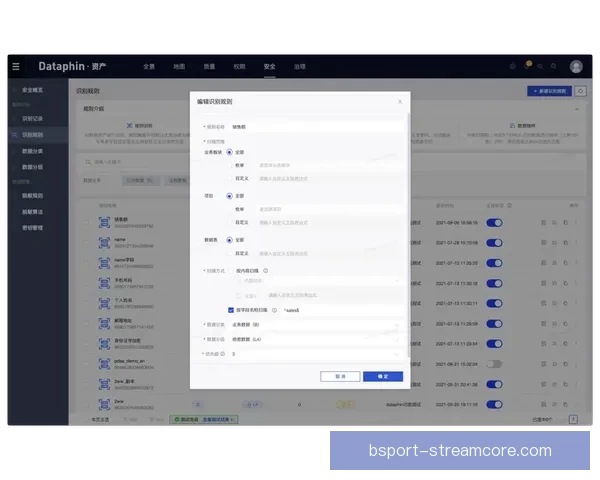This screenshot has height=480, width=600.
Task: Close the 编辑识别规则 dialog with X
Action: pyautogui.click(x=400, y=101)
